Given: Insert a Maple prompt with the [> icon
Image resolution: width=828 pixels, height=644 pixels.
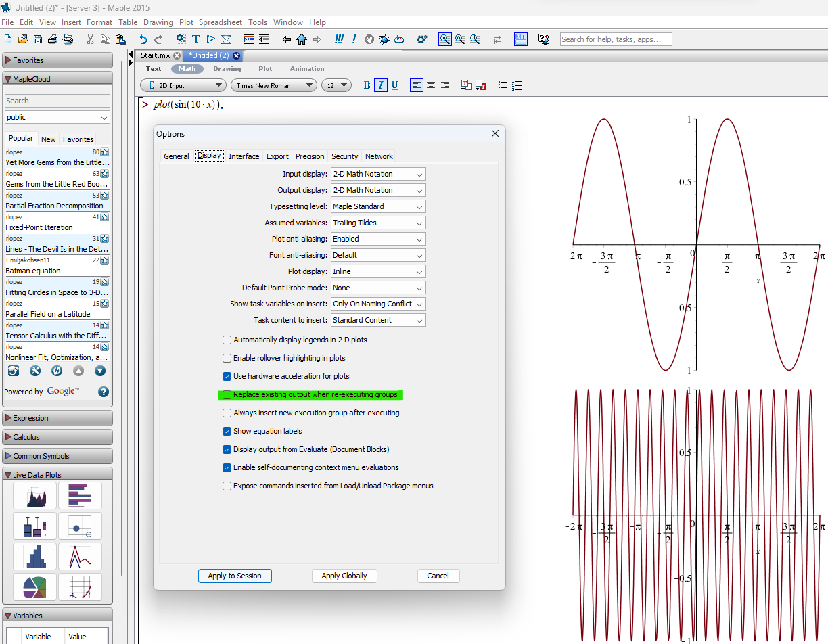Looking at the screenshot, I should [x=210, y=39].
